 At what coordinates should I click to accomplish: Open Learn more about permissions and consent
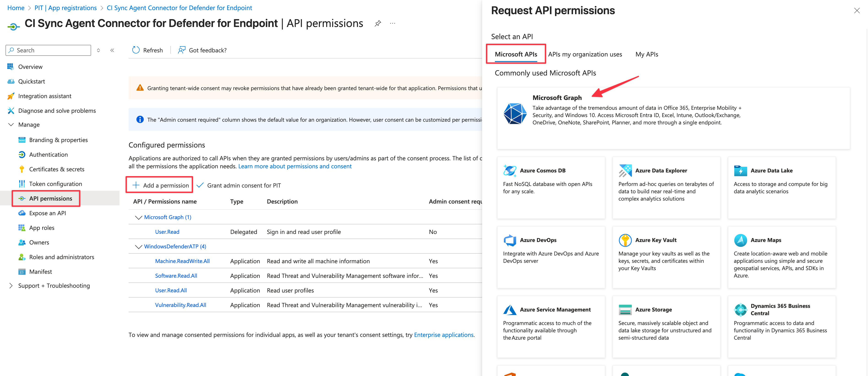click(295, 166)
